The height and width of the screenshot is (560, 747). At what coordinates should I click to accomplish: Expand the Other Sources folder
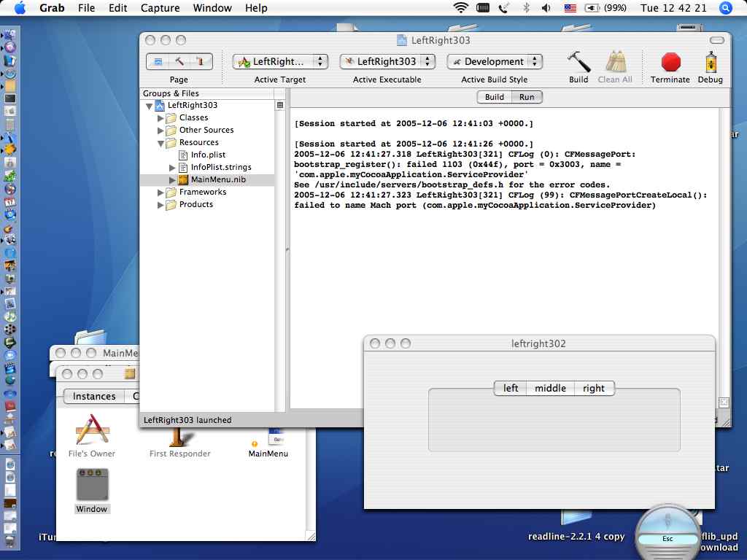(160, 130)
